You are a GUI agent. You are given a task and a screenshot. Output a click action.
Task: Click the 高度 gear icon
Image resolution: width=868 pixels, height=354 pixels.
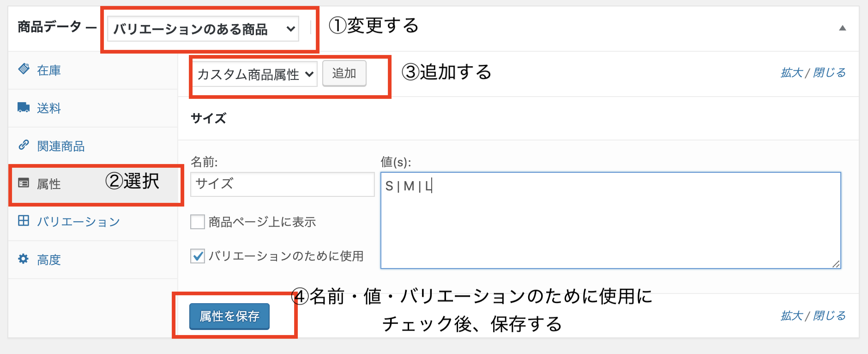[24, 259]
